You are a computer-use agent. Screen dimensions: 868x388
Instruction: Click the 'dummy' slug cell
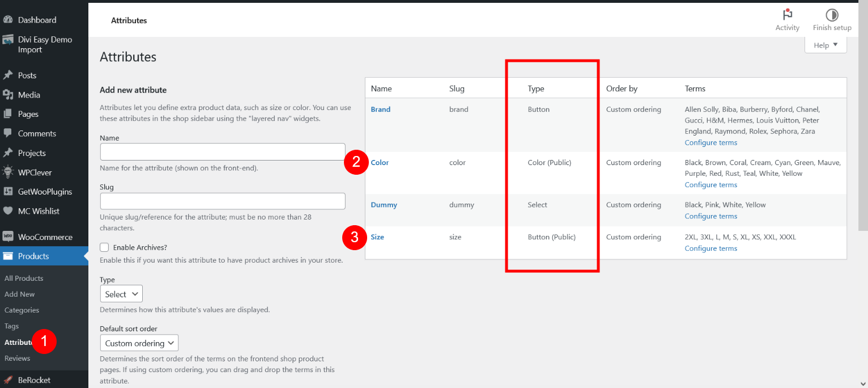[x=462, y=205]
